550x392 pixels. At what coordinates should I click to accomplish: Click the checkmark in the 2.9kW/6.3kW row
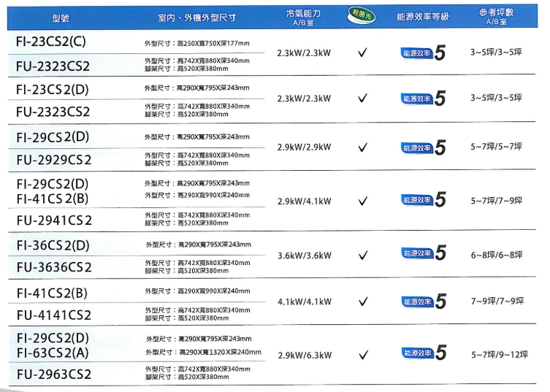coord(362,356)
